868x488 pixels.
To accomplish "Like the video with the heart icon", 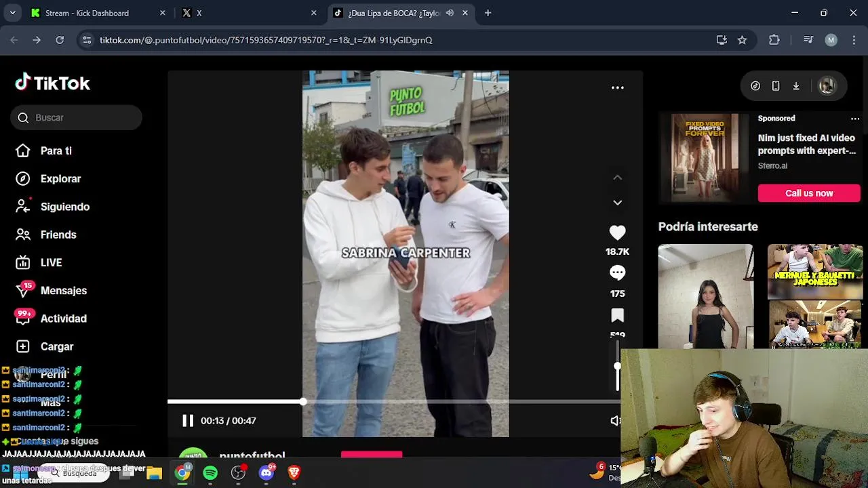I will (x=617, y=232).
